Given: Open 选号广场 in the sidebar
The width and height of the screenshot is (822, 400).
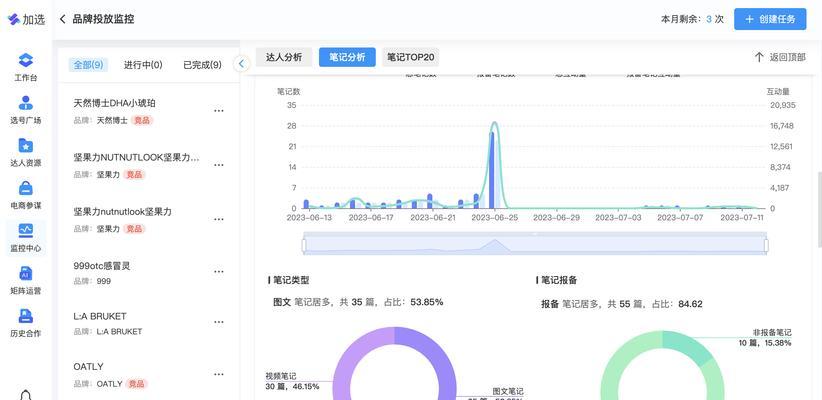Looking at the screenshot, I should tap(26, 103).
